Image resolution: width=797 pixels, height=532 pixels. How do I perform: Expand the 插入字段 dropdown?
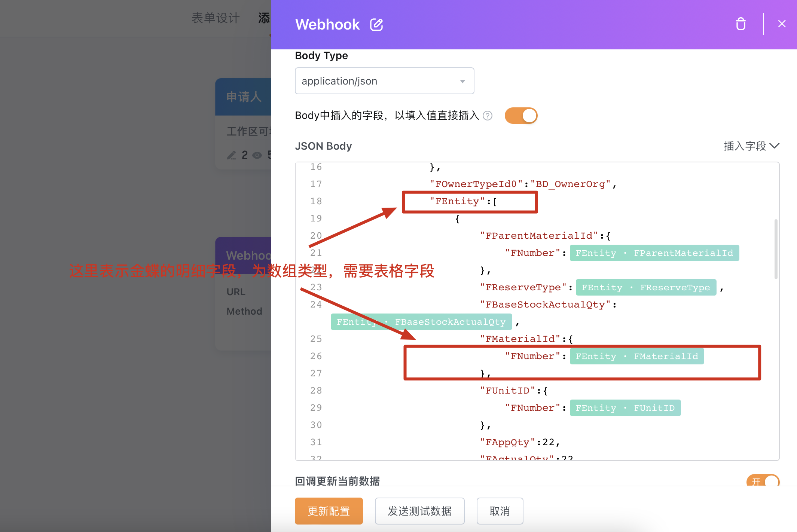[x=751, y=146]
